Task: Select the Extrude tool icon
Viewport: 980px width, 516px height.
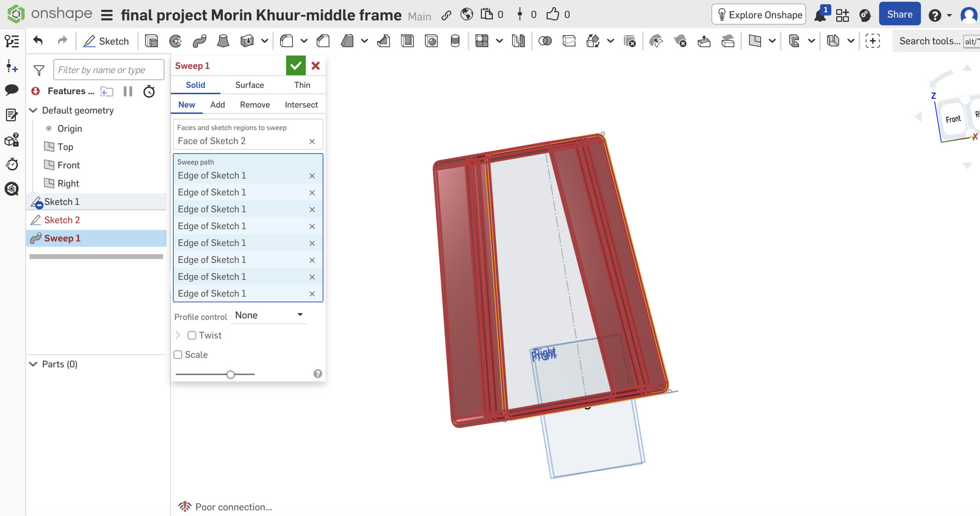Action: tap(151, 41)
